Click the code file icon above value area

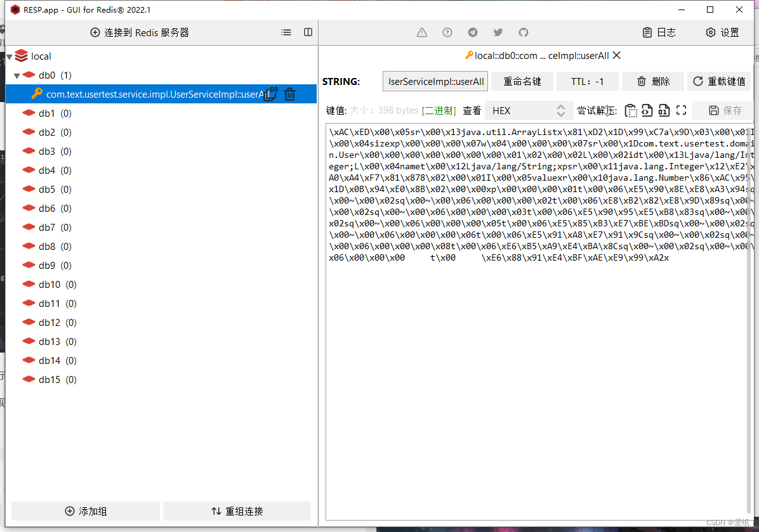coord(647,110)
